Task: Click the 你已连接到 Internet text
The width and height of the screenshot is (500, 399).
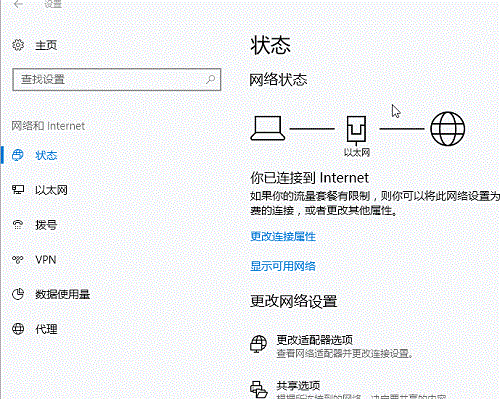Action: coord(310,178)
